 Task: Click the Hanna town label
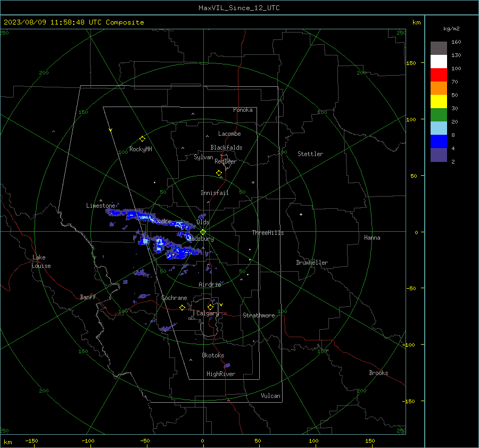point(372,238)
